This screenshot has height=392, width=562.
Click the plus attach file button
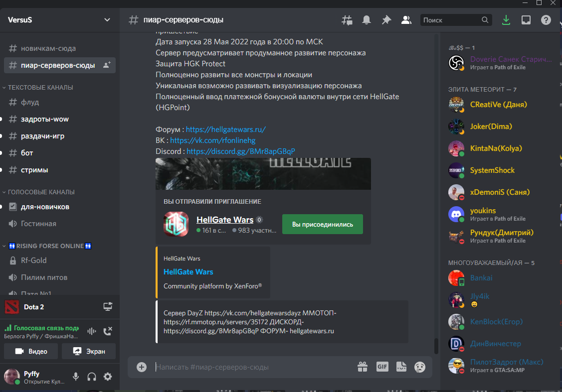(142, 367)
